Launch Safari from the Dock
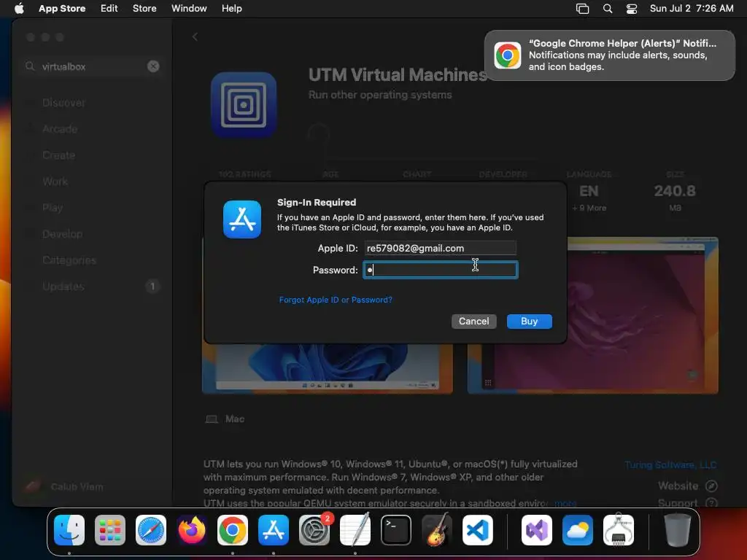 pos(150,530)
